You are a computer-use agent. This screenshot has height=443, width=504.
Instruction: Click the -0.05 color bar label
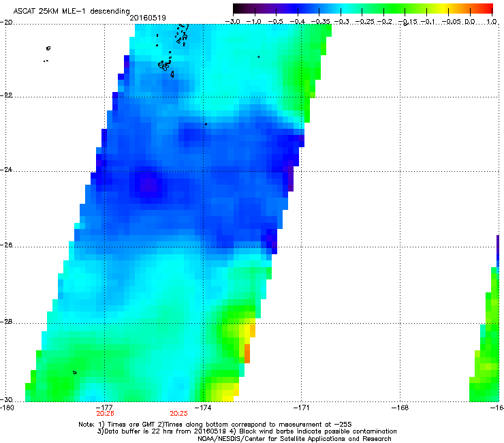point(452,22)
